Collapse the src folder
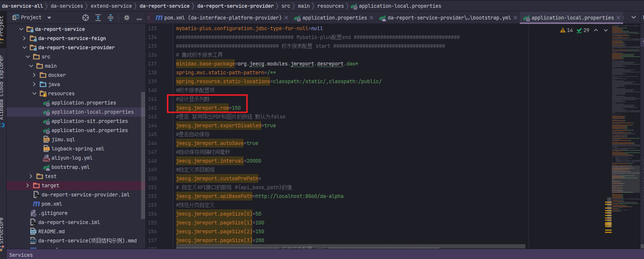Image resolution: width=644 pixels, height=259 pixels. pos(28,57)
